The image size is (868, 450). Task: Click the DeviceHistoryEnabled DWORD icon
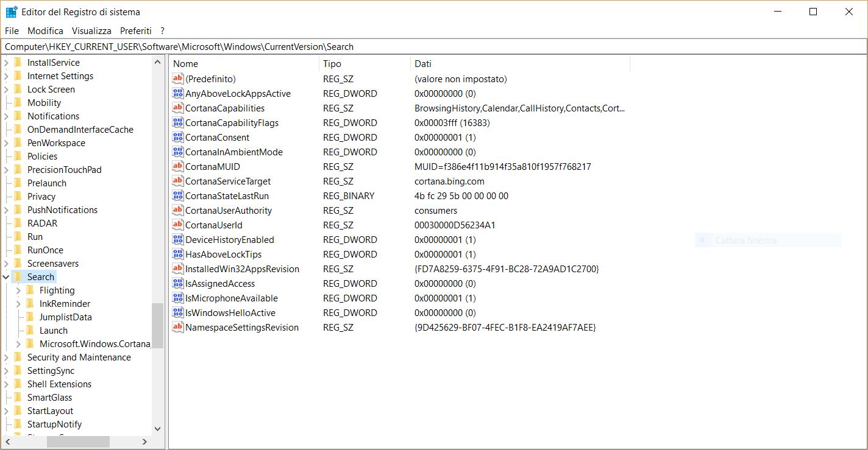[178, 239]
